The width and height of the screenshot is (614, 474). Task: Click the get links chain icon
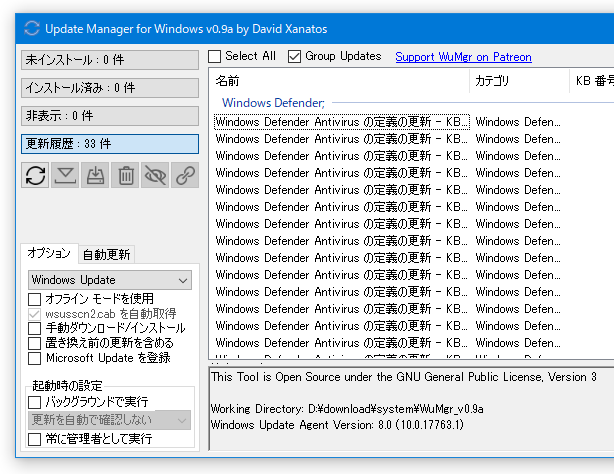click(185, 175)
